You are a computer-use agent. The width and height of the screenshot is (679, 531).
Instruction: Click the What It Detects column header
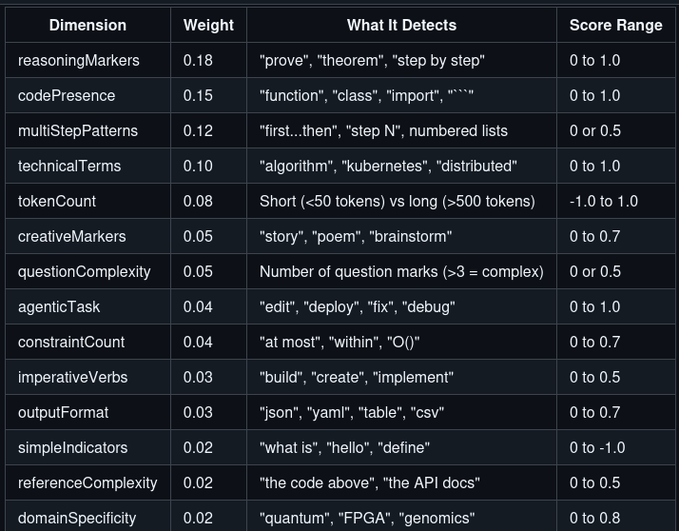pos(401,25)
